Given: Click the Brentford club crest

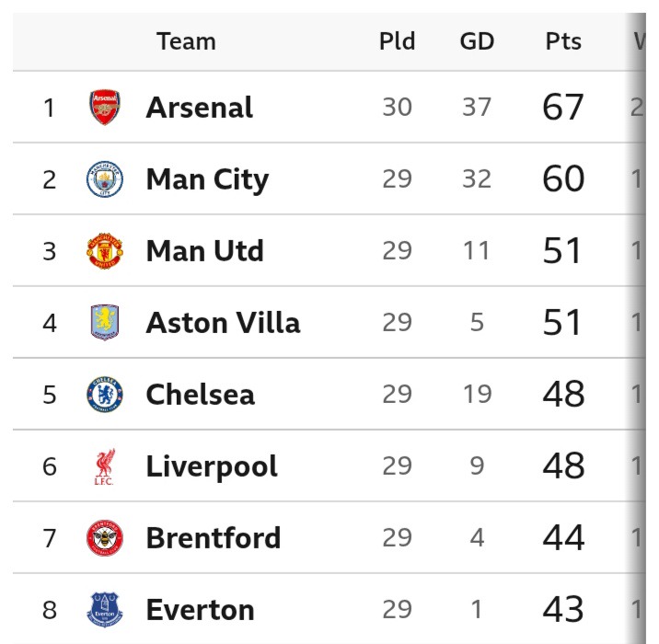Looking at the screenshot, I should coord(104,538).
